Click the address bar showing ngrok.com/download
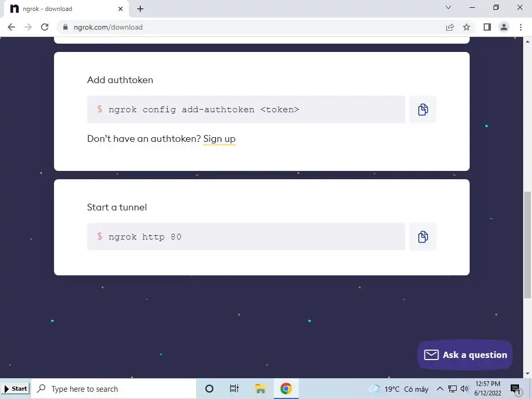Screen dimensions: 532x399 [251, 27]
